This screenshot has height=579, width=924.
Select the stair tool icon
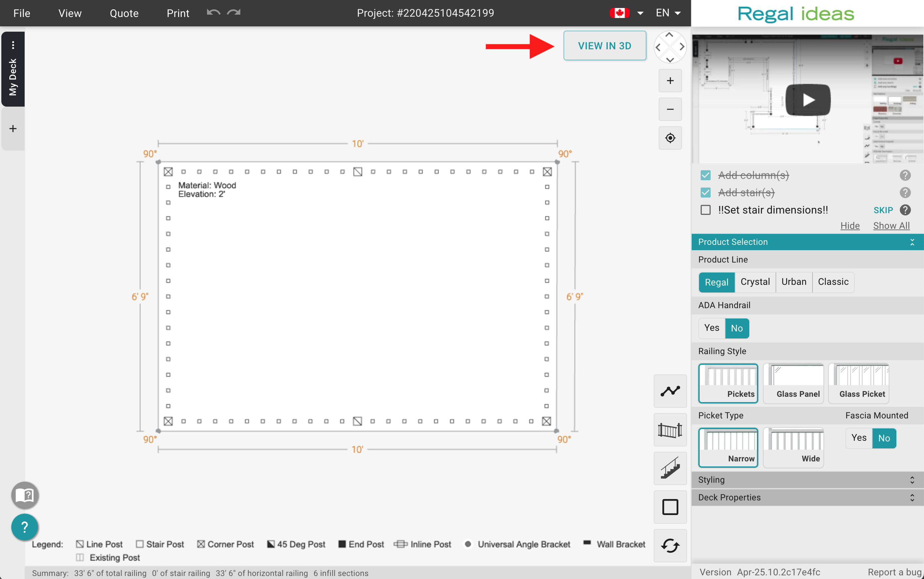pyautogui.click(x=670, y=468)
